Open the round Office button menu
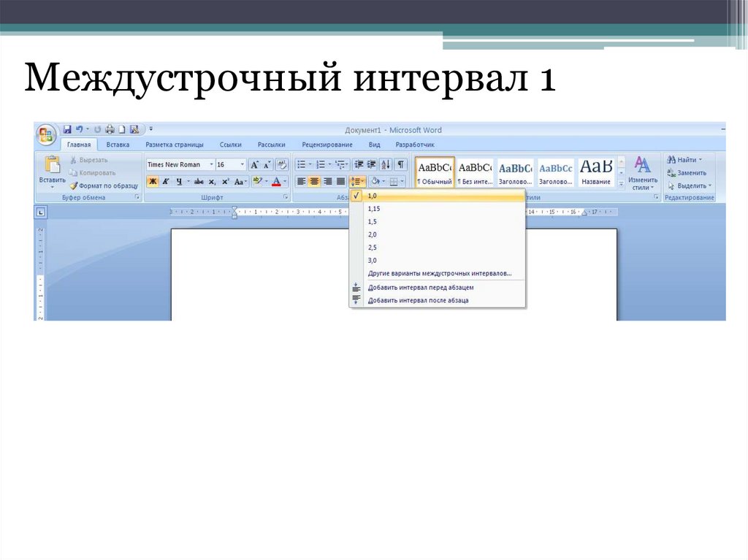Image resolution: width=748 pixels, height=560 pixels. click(x=46, y=134)
